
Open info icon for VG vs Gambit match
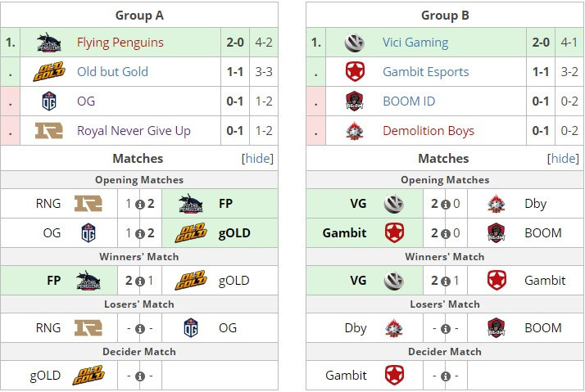pos(446,281)
